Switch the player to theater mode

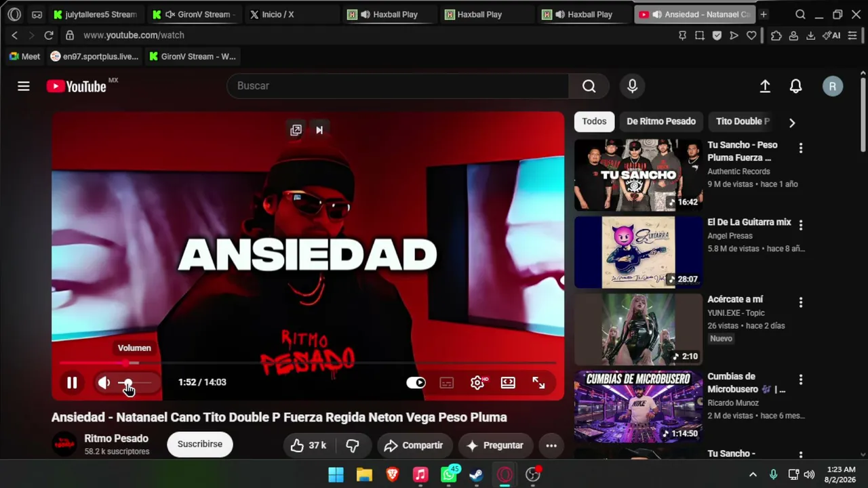[508, 383]
